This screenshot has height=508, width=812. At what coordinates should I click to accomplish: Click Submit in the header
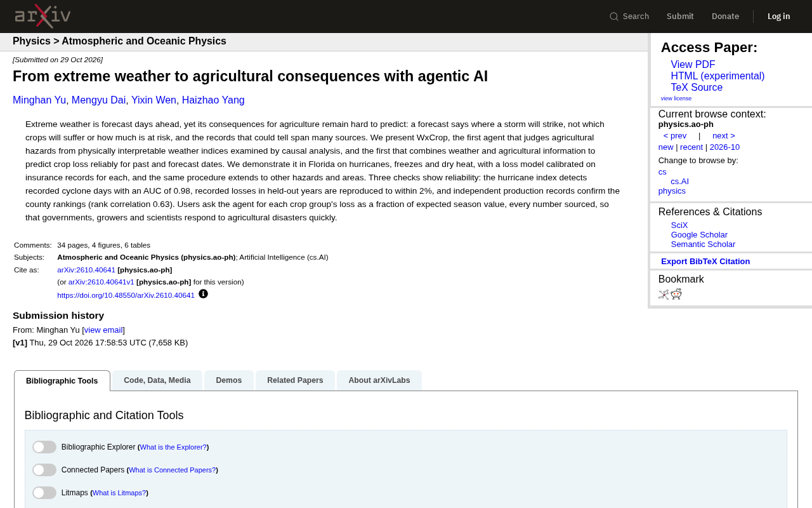point(680,17)
